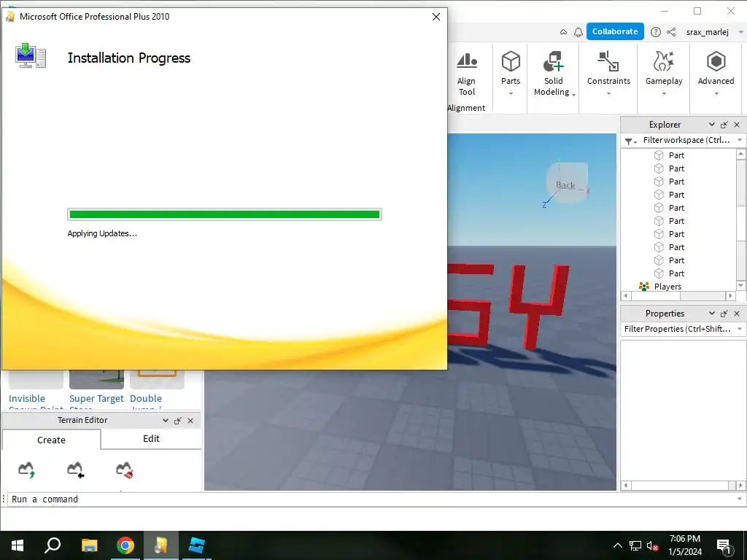Show hidden system tray icons

(x=617, y=546)
